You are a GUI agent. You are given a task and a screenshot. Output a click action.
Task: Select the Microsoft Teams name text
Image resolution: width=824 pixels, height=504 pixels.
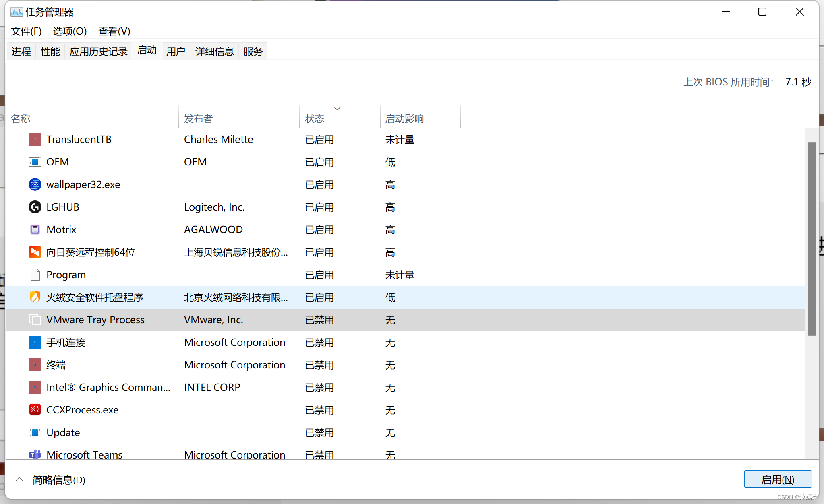point(85,455)
